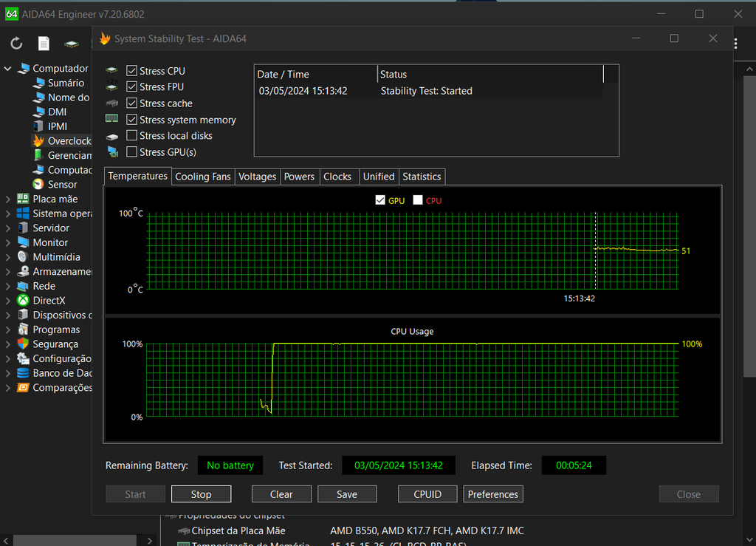This screenshot has width=756, height=546.
Task: Select the Rede network icon
Action: click(x=23, y=286)
